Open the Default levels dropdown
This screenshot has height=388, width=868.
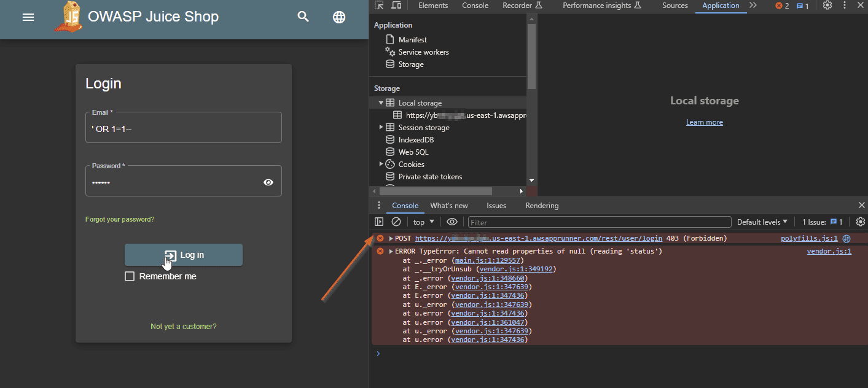point(762,222)
